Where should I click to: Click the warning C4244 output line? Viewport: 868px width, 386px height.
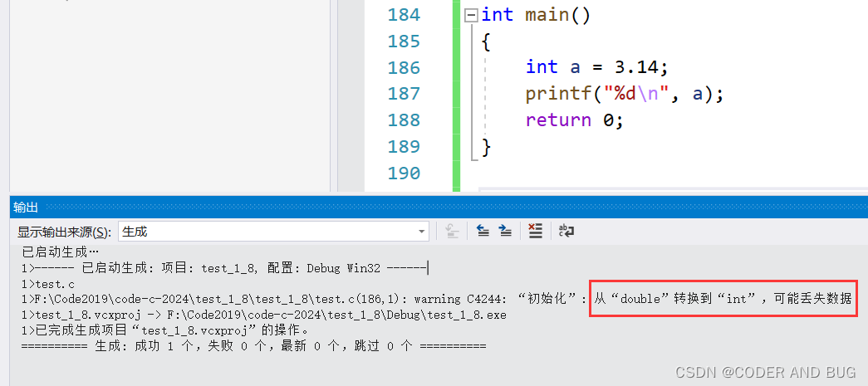[x=436, y=299]
